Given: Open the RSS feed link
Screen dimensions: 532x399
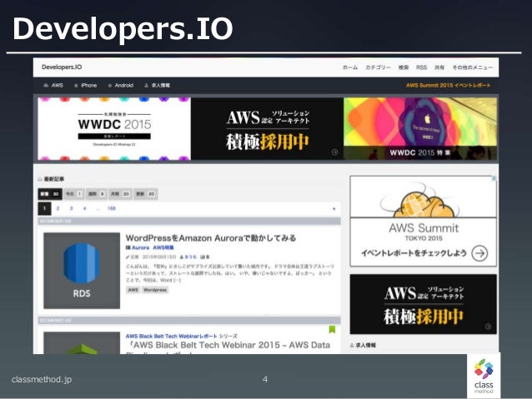Looking at the screenshot, I should click(421, 67).
